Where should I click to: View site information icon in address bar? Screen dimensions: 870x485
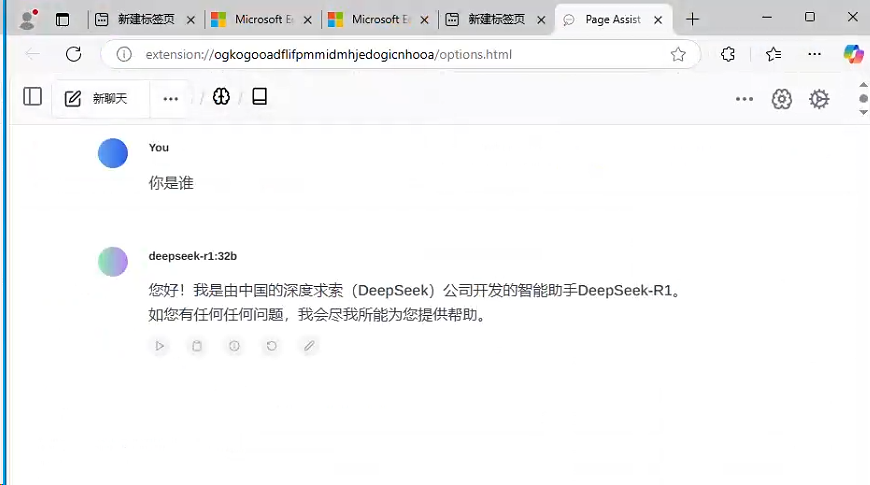pyautogui.click(x=124, y=54)
